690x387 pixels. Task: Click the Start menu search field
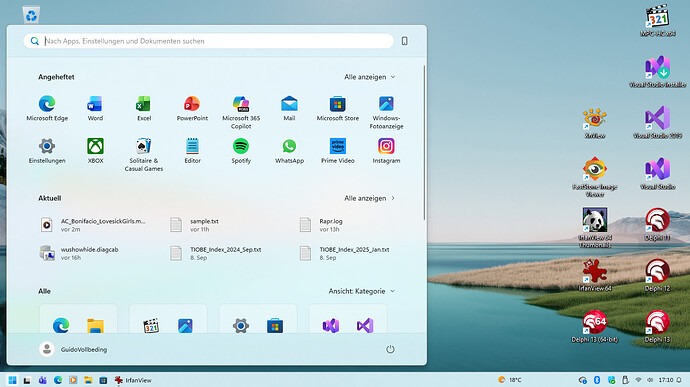click(209, 41)
